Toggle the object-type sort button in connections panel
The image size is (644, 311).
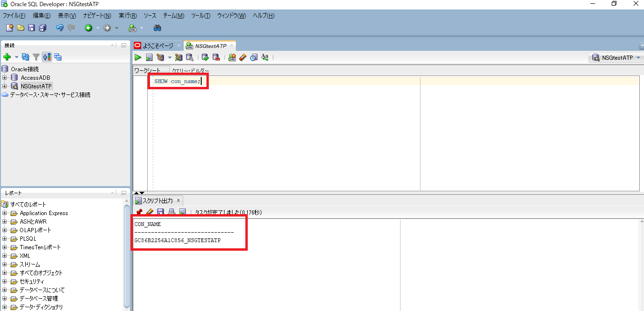click(x=47, y=57)
